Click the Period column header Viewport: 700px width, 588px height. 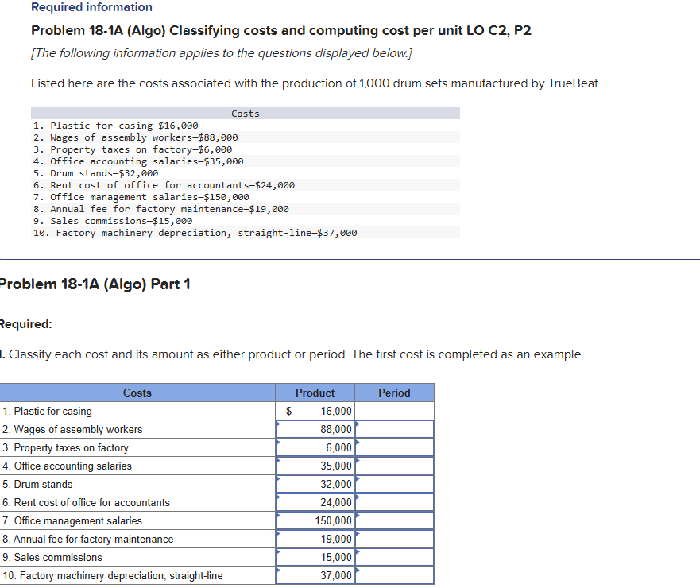394,392
